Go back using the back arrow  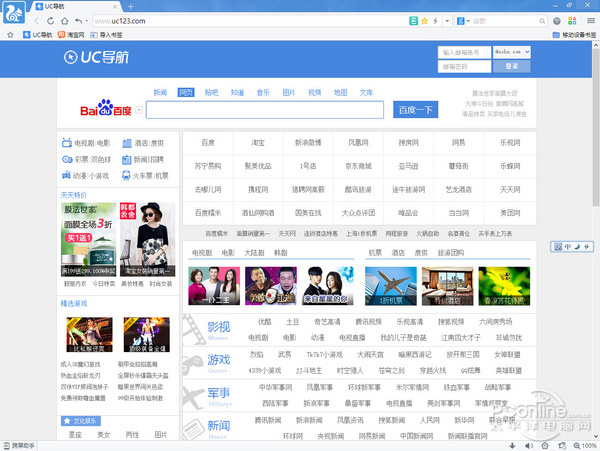[37, 21]
